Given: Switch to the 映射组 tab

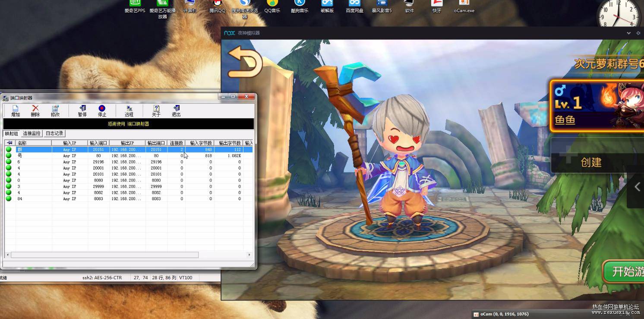Looking at the screenshot, I should tap(12, 134).
